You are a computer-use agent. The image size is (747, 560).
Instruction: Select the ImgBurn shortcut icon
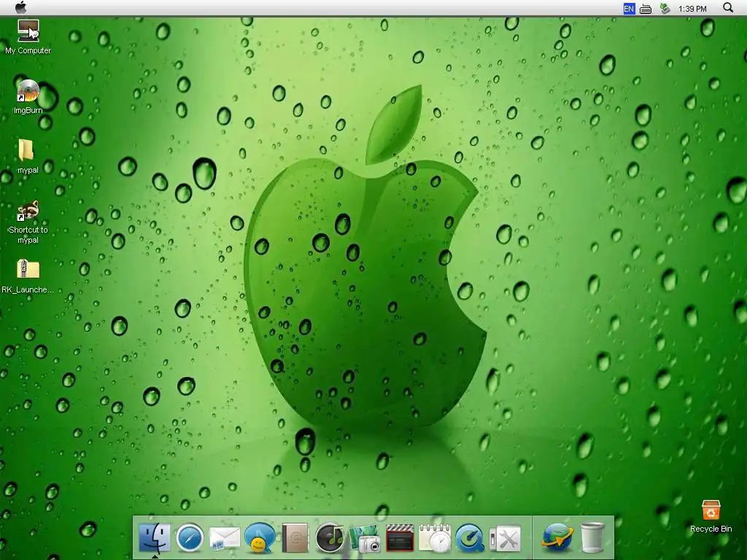[28, 90]
